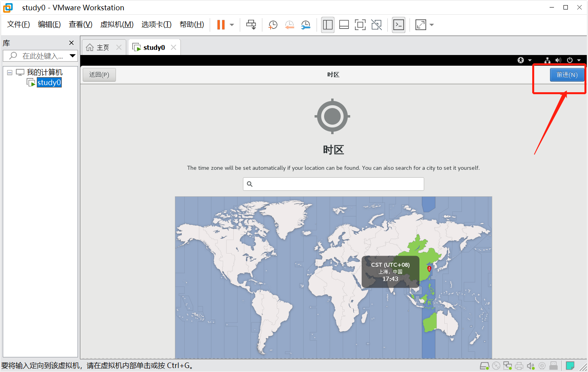Click the 返回(P) button
The width and height of the screenshot is (588, 372).
coord(99,75)
